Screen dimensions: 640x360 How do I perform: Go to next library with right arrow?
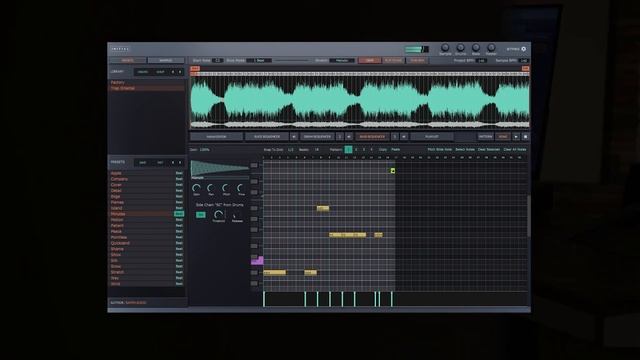(x=180, y=72)
